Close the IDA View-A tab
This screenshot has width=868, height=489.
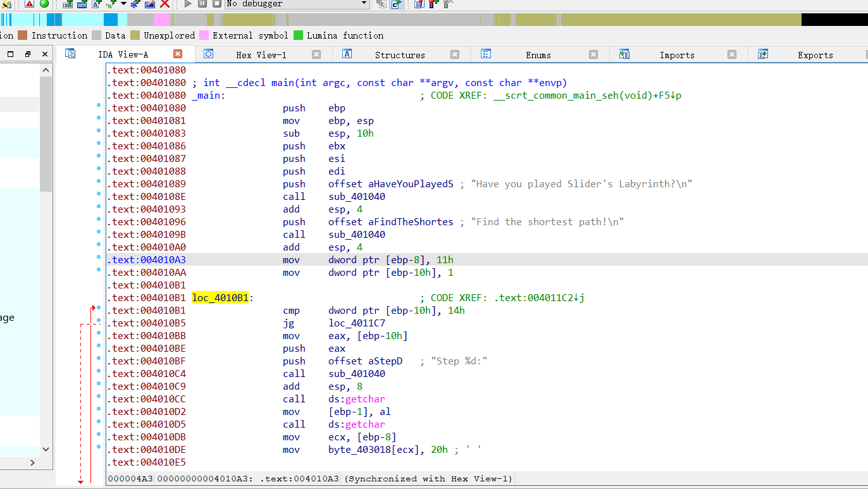(178, 54)
